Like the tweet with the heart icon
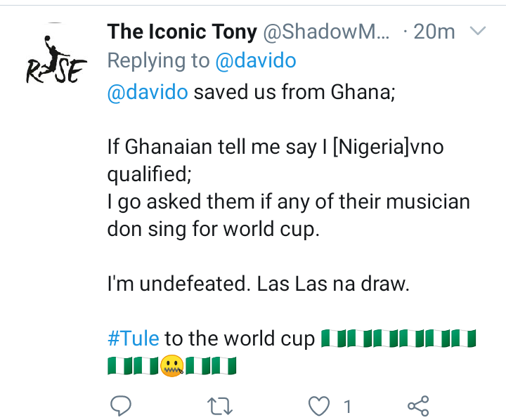The height and width of the screenshot is (420, 506). [x=320, y=405]
